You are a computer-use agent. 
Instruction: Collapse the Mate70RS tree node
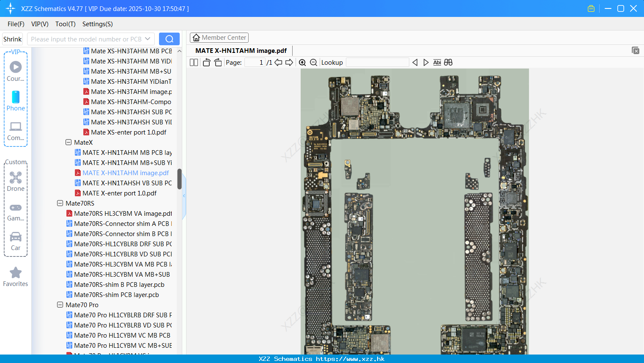[x=60, y=203]
